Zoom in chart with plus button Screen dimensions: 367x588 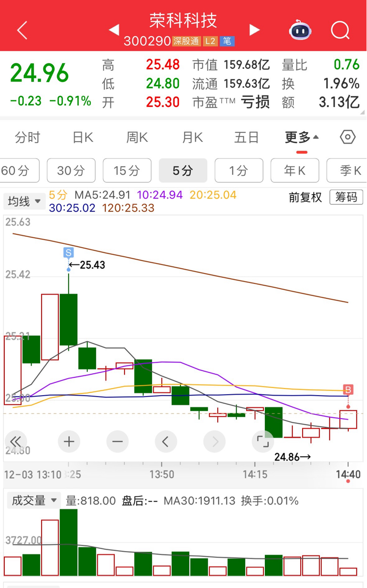69,441
